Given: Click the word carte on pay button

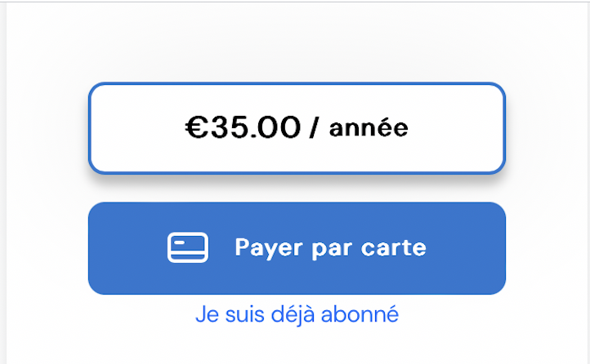Looking at the screenshot, I should point(394,247).
